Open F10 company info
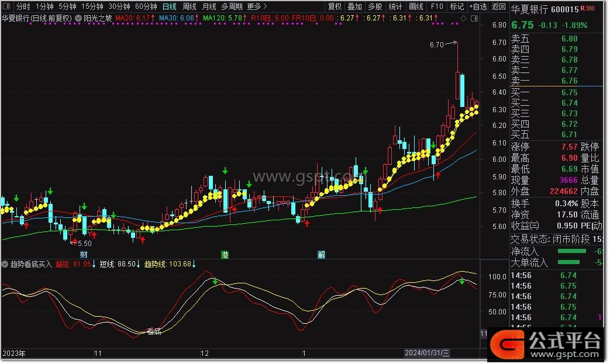 tap(437, 6)
